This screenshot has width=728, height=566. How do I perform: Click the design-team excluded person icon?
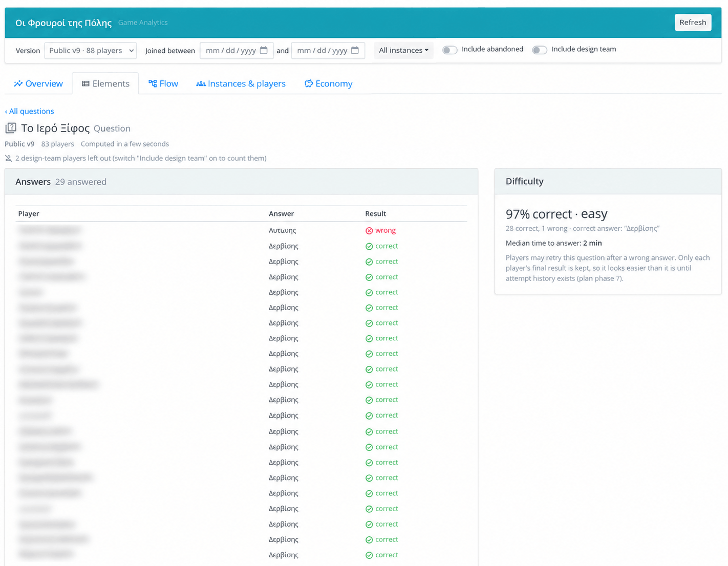point(9,158)
